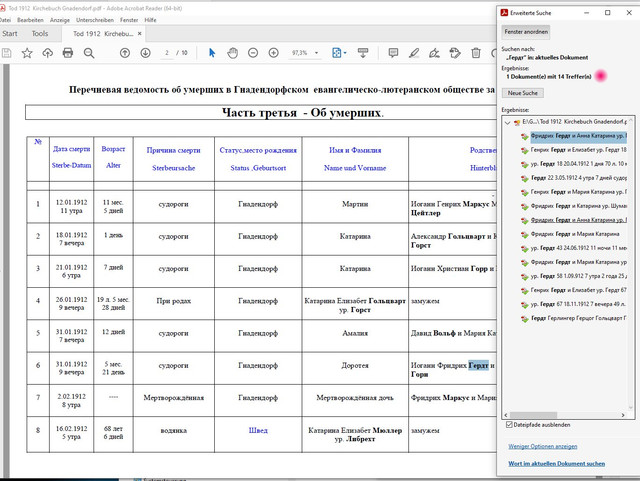Add the document to favorites with the star icon

(x=27, y=53)
